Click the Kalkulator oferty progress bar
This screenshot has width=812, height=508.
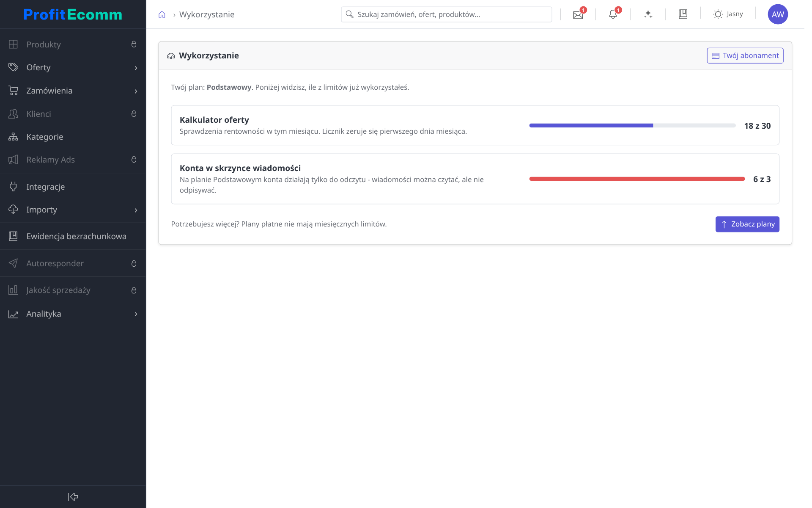click(632, 126)
